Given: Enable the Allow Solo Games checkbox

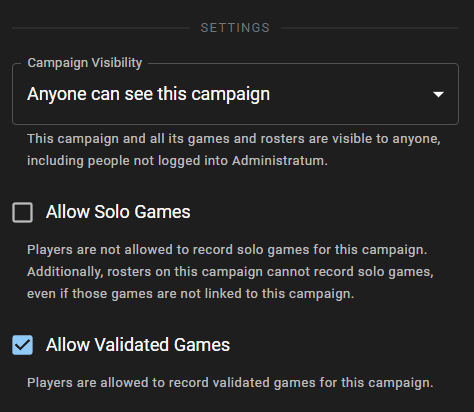Looking at the screenshot, I should tap(22, 212).
